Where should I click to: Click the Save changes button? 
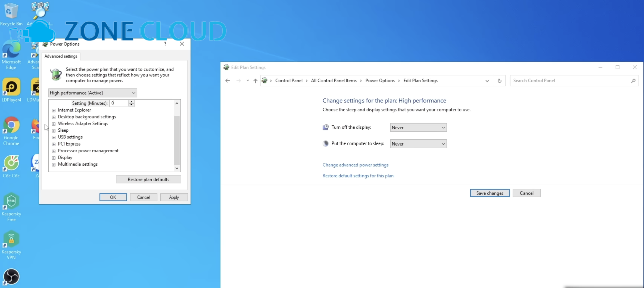(x=490, y=193)
